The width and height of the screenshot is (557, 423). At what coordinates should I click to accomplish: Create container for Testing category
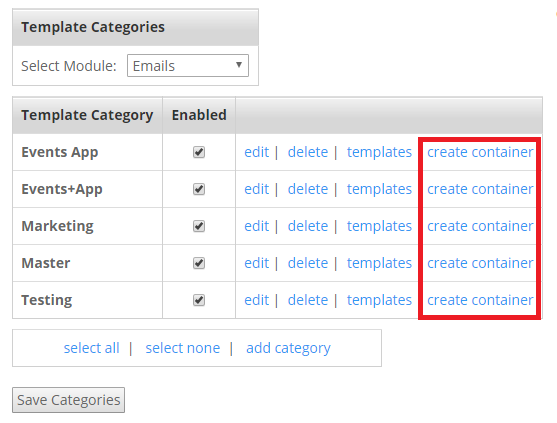(x=480, y=300)
